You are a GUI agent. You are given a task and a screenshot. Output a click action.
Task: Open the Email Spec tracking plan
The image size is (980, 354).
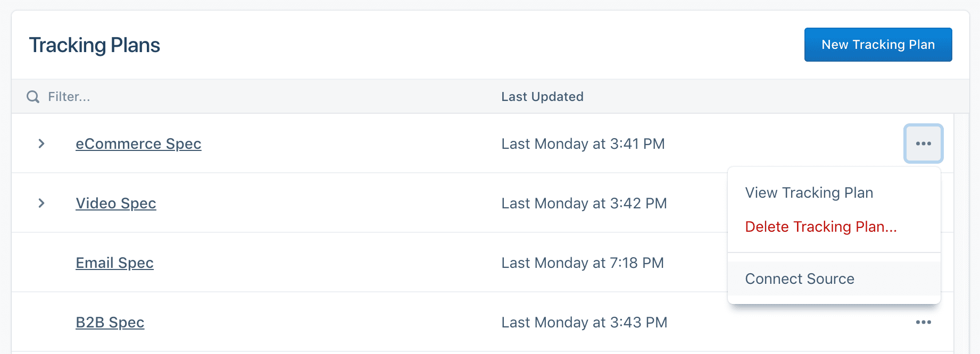click(x=114, y=263)
